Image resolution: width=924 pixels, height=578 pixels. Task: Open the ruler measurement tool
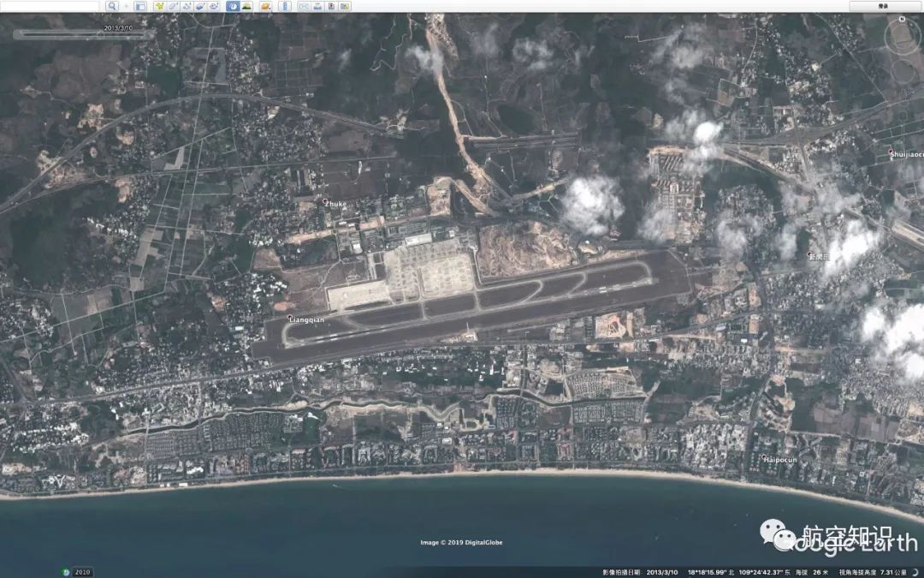coord(285,6)
